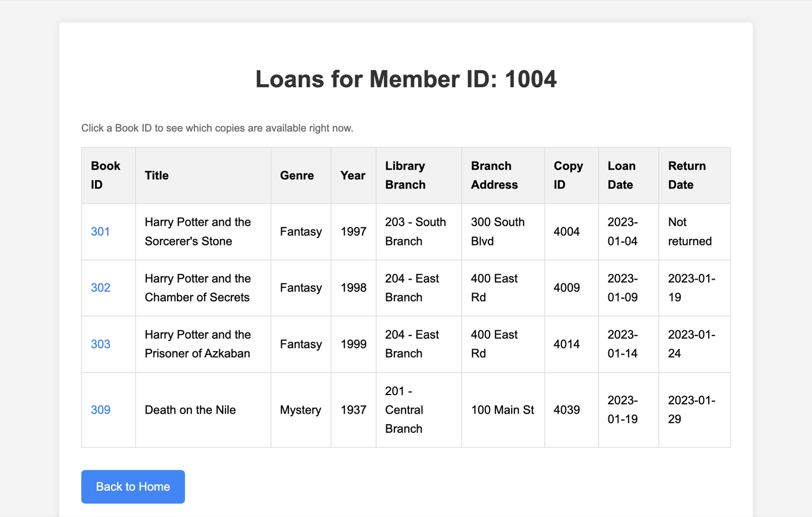
Task: Click the 'Mystery' genre cell
Action: coord(301,410)
